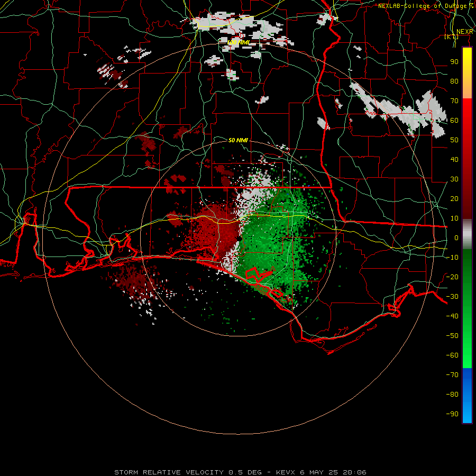Image resolution: width=476 pixels, height=476 pixels.
Task: Pick the "-30" tick label on the scale
Action: (452, 297)
